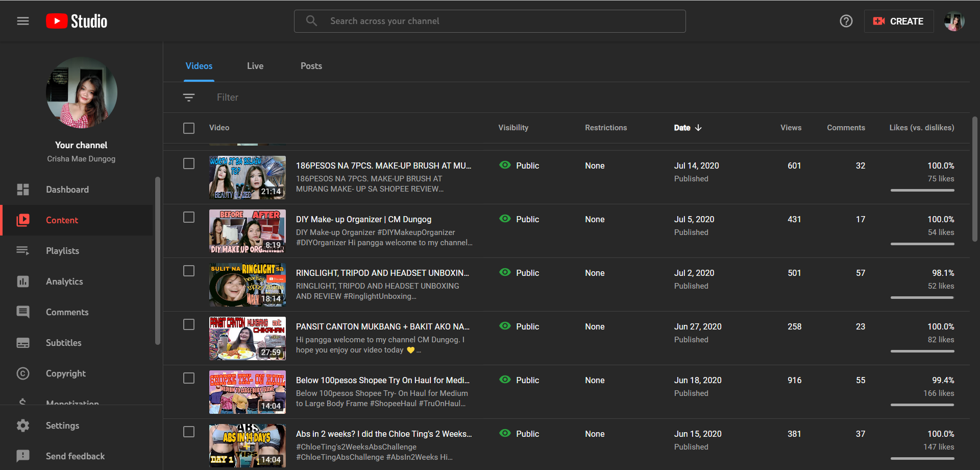Select the 186PESOS make-up brush video checkbox

coord(189,163)
